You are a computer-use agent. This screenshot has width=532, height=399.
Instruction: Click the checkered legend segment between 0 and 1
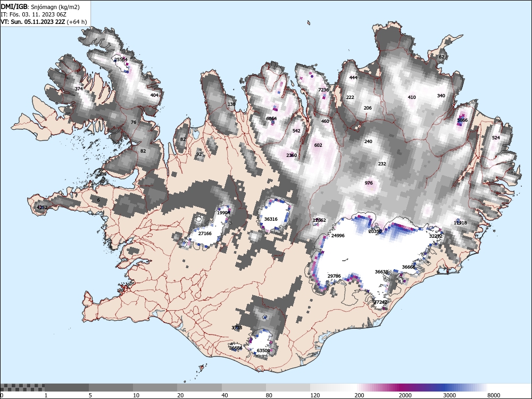pos(22,387)
